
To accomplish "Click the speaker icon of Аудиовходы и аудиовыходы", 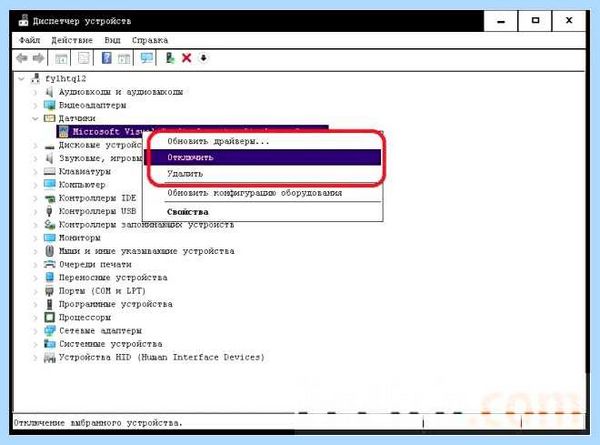I will [x=49, y=92].
